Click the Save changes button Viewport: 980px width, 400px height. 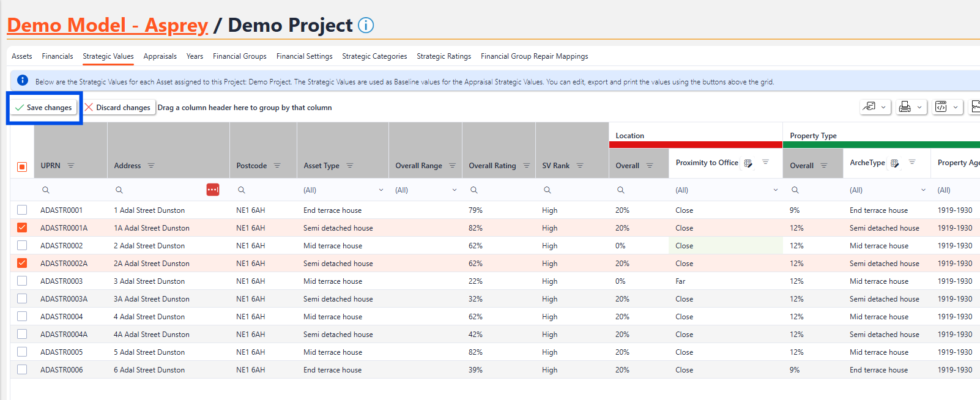[x=43, y=108]
